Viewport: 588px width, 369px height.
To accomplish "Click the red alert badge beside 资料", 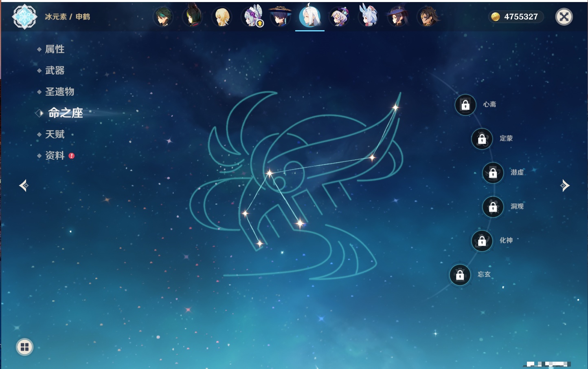I will tap(72, 156).
